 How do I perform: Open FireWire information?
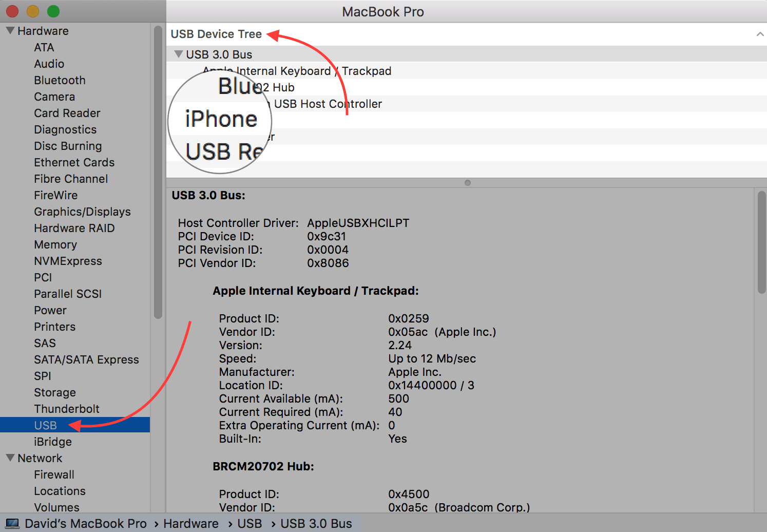tap(56, 195)
